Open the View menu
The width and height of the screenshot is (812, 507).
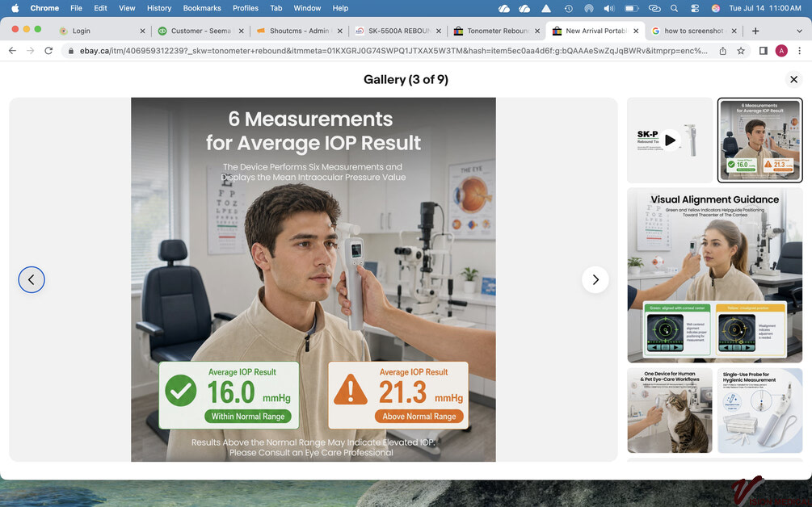point(127,8)
